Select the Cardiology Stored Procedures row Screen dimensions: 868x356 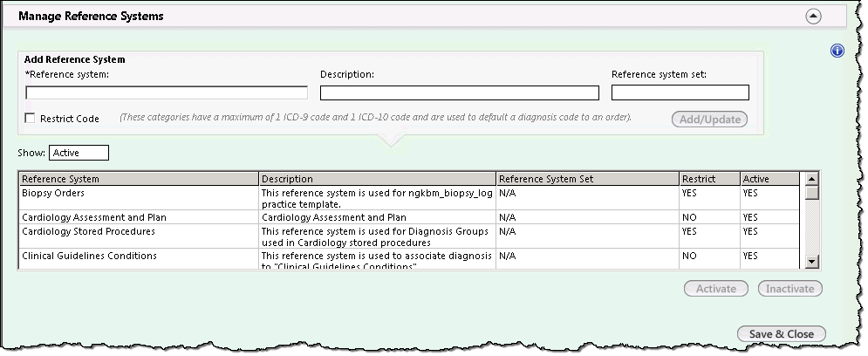(x=410, y=236)
